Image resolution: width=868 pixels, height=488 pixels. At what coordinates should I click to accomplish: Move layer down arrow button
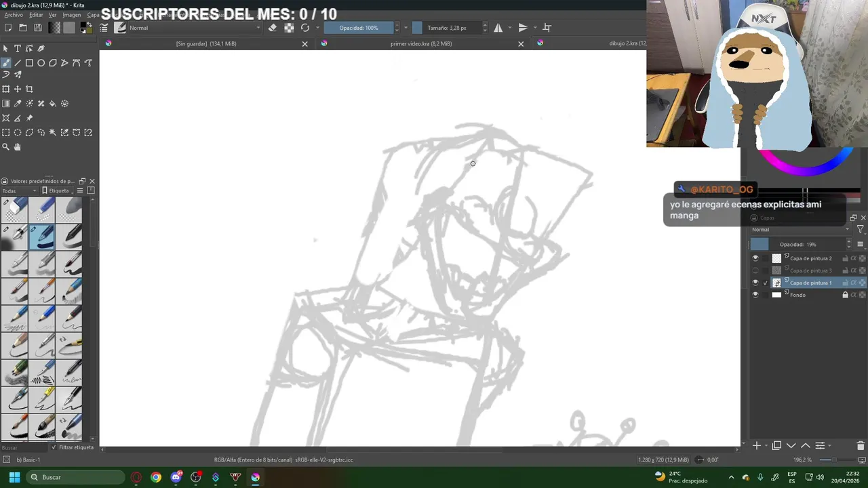pyautogui.click(x=791, y=445)
